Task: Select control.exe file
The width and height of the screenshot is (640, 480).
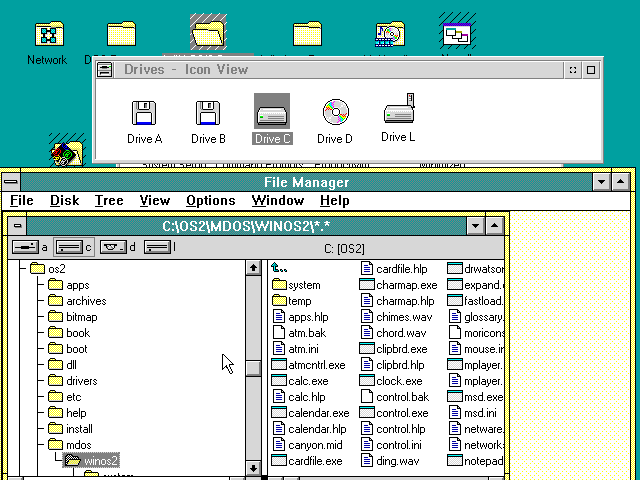Action: [x=394, y=413]
